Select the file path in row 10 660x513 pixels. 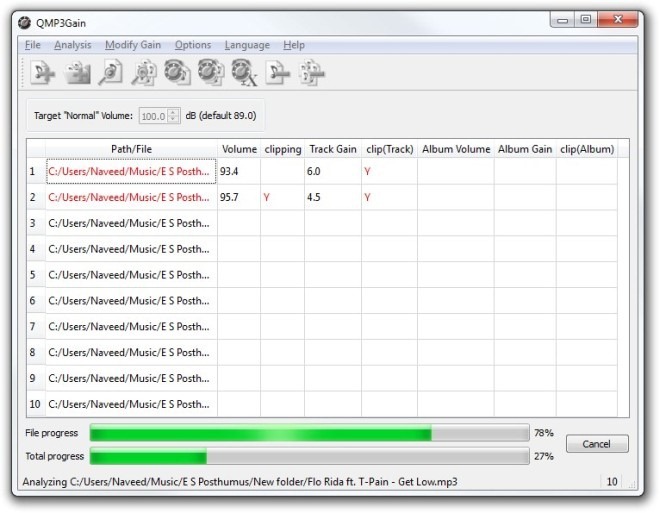(x=131, y=404)
